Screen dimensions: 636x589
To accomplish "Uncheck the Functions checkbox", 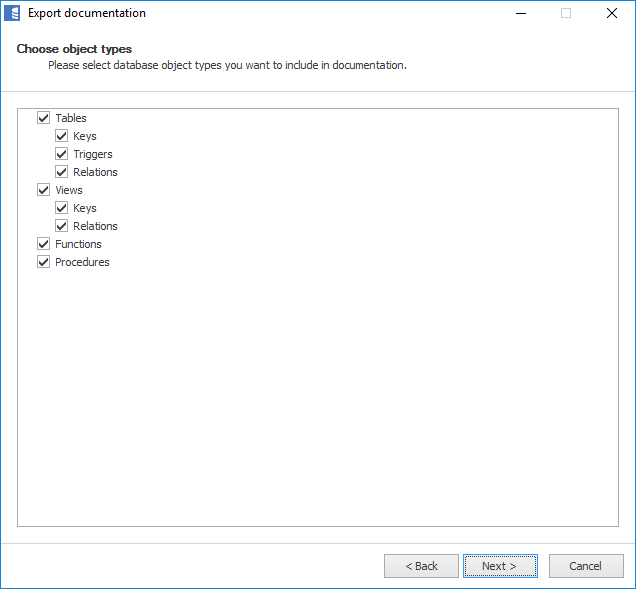I will coord(44,244).
